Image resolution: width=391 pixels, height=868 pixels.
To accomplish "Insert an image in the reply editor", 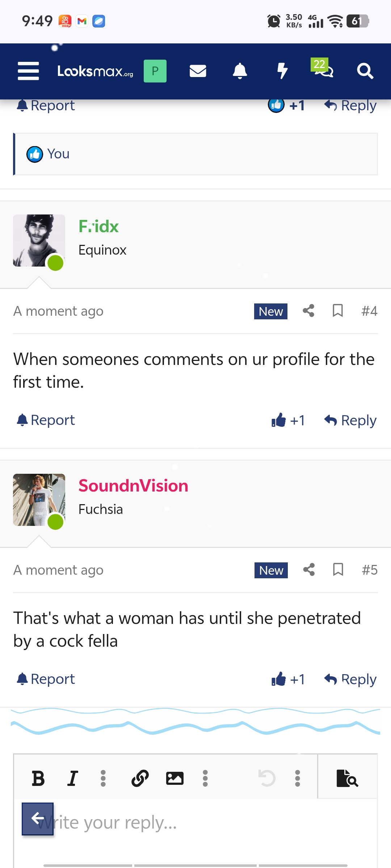I will tap(175, 778).
